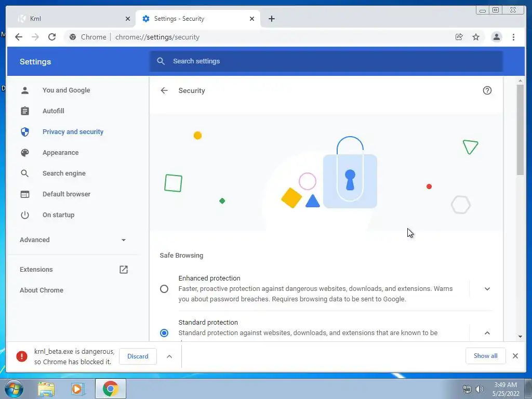Click the network tray icon
Image resolution: width=532 pixels, height=399 pixels.
pyautogui.click(x=467, y=389)
